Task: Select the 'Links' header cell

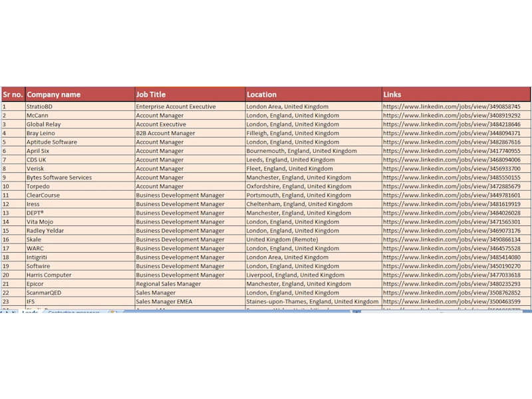Action: coord(456,94)
